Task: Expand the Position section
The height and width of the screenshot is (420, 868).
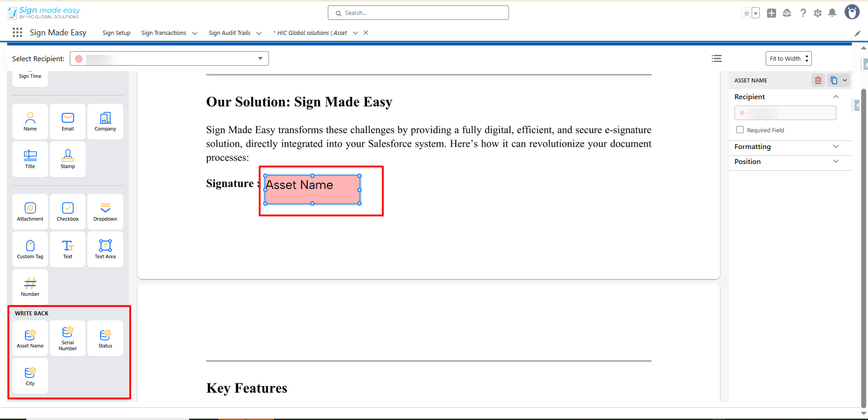Action: pyautogui.click(x=836, y=161)
